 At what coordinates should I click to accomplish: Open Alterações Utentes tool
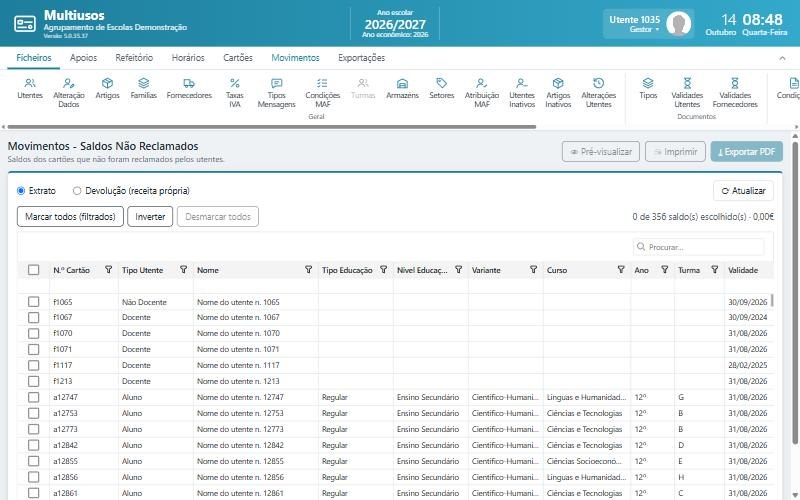pos(598,92)
